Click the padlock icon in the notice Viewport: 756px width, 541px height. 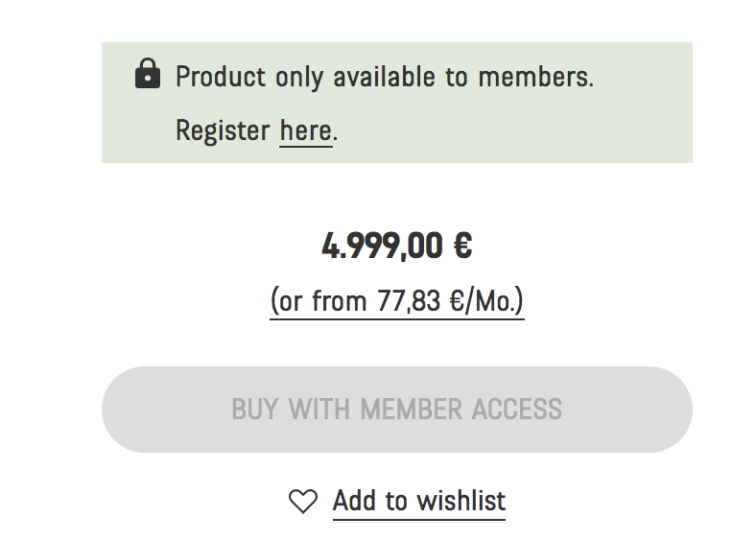click(148, 74)
